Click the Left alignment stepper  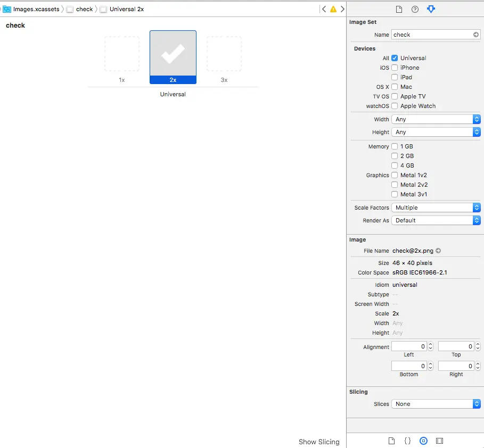(431, 346)
